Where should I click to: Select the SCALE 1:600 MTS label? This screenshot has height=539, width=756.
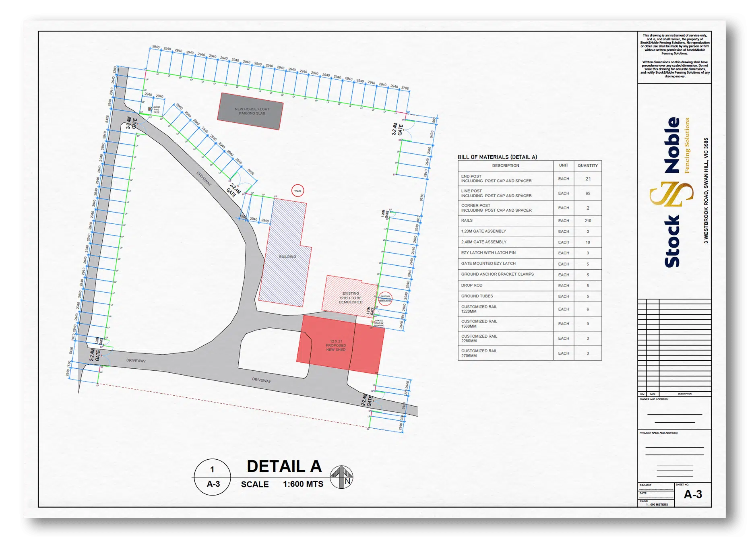click(282, 484)
